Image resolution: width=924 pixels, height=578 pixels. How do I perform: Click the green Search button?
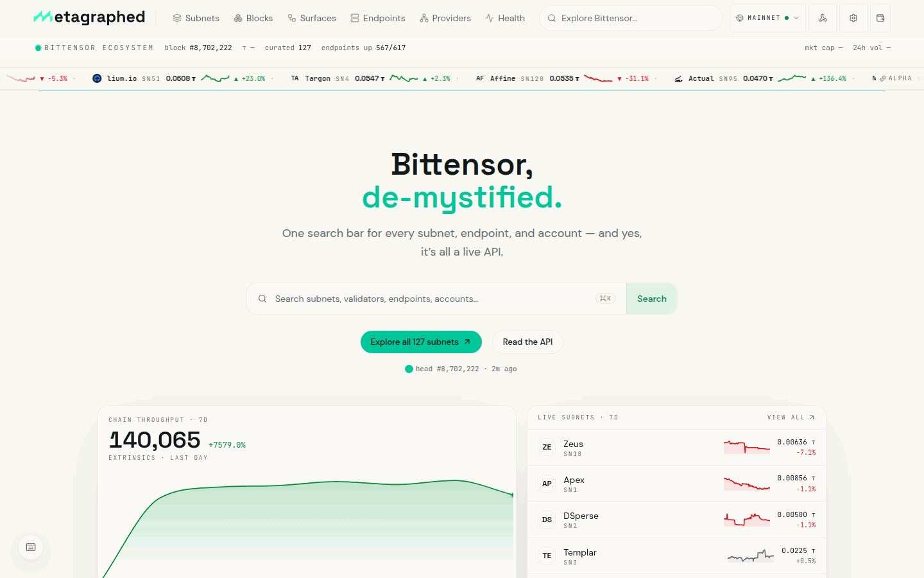(652, 299)
